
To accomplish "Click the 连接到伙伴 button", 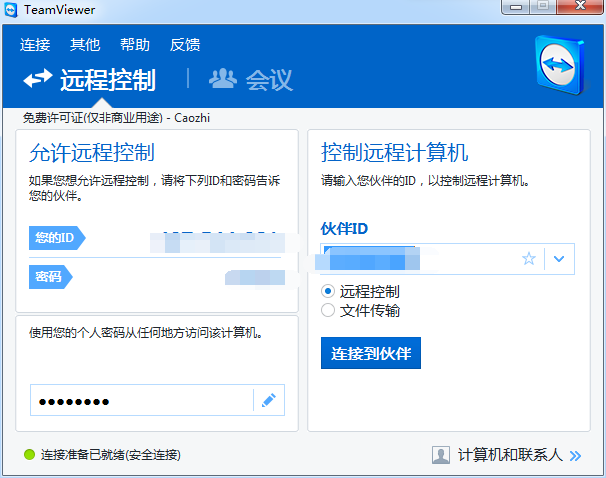I will click(x=371, y=353).
